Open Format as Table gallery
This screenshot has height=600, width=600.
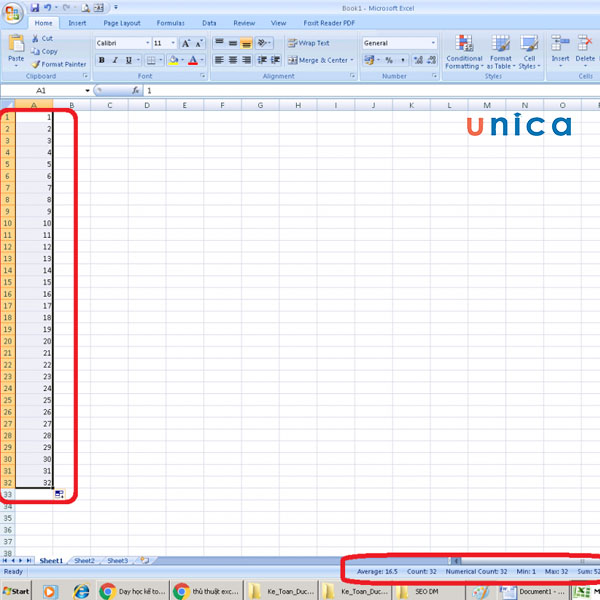click(501, 52)
